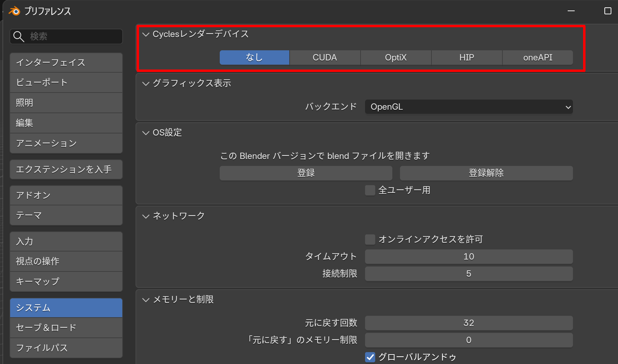Click the 登録解除 button
This screenshot has height=364, width=618.
pos(486,173)
